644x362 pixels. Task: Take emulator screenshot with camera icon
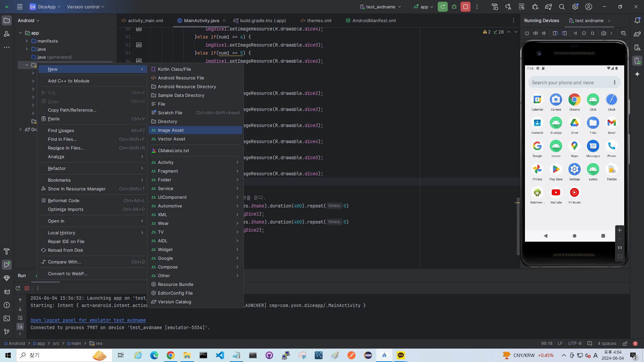[604, 33]
